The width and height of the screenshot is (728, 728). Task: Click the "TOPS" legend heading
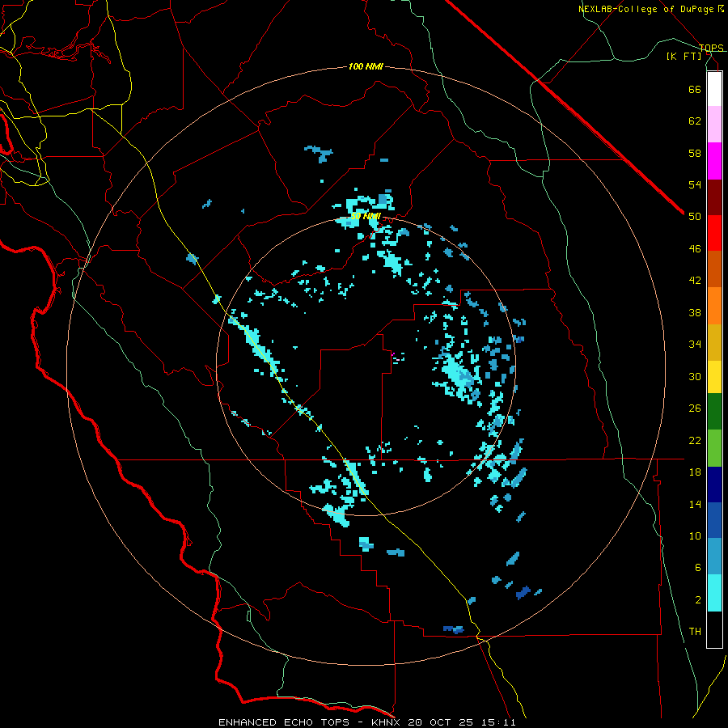coord(711,48)
